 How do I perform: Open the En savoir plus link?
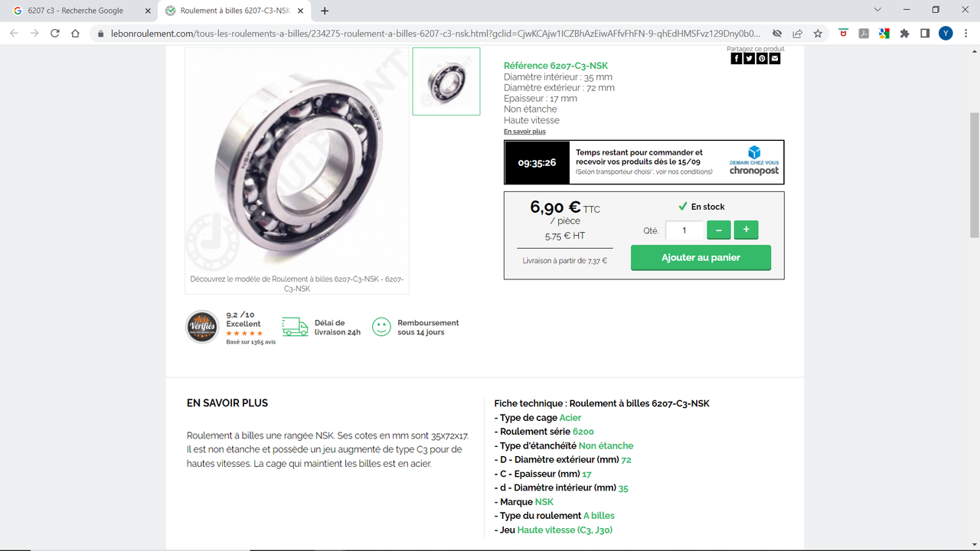tap(524, 132)
